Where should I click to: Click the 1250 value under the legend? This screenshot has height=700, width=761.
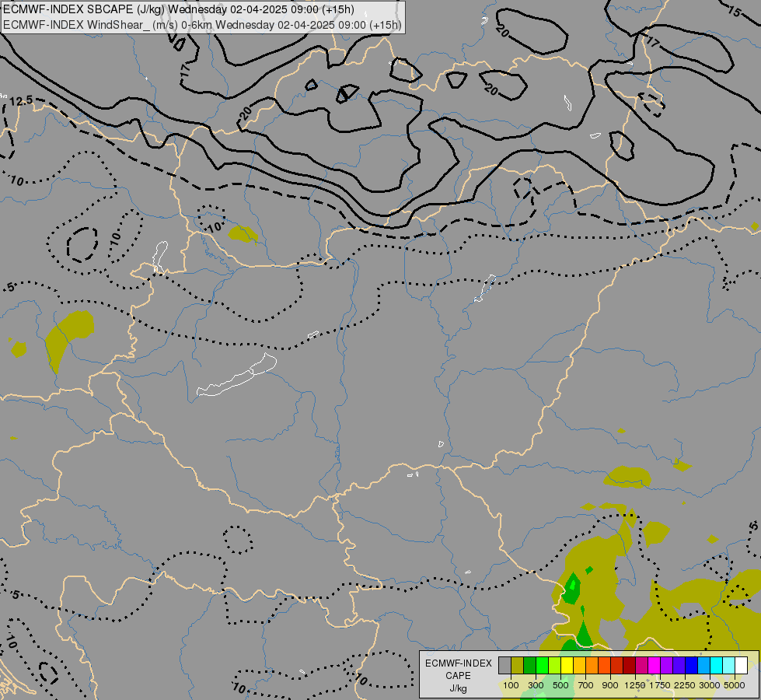click(635, 685)
